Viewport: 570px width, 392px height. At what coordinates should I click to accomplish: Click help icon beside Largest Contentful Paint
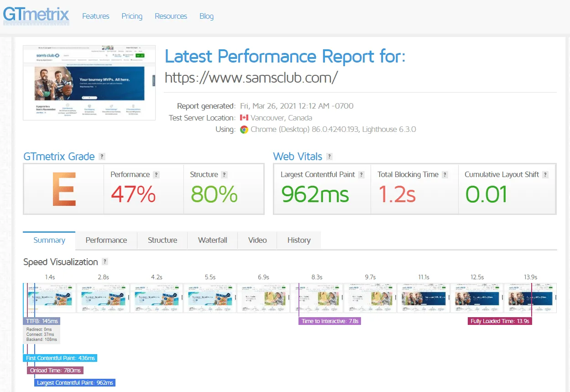tap(361, 175)
